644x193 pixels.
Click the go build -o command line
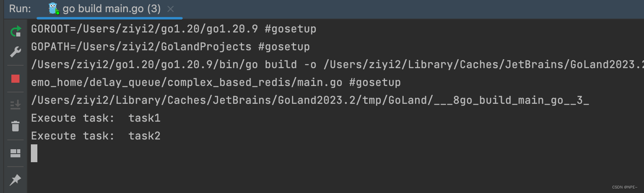tap(337, 64)
